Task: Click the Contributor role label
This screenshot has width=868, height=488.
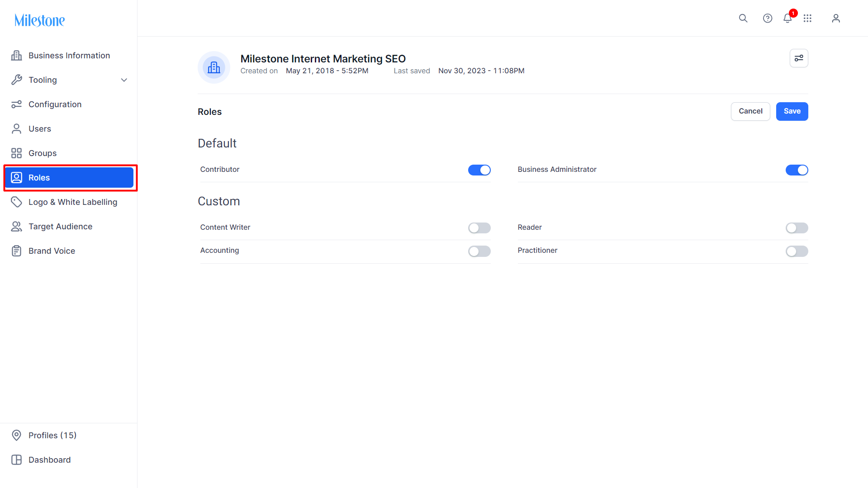Action: tap(220, 170)
